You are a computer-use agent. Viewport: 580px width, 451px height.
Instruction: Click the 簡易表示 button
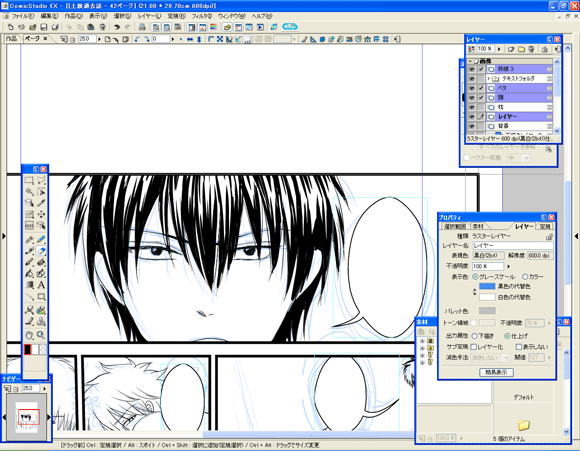[x=496, y=372]
